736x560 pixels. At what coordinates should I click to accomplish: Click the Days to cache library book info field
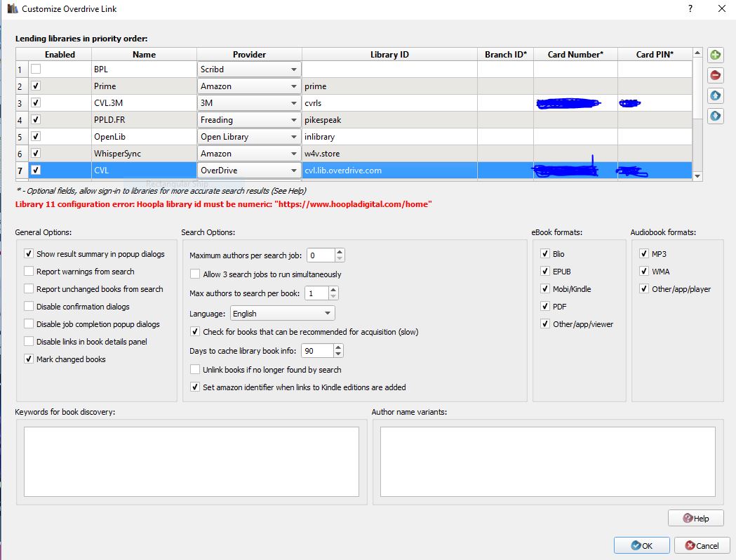click(317, 351)
